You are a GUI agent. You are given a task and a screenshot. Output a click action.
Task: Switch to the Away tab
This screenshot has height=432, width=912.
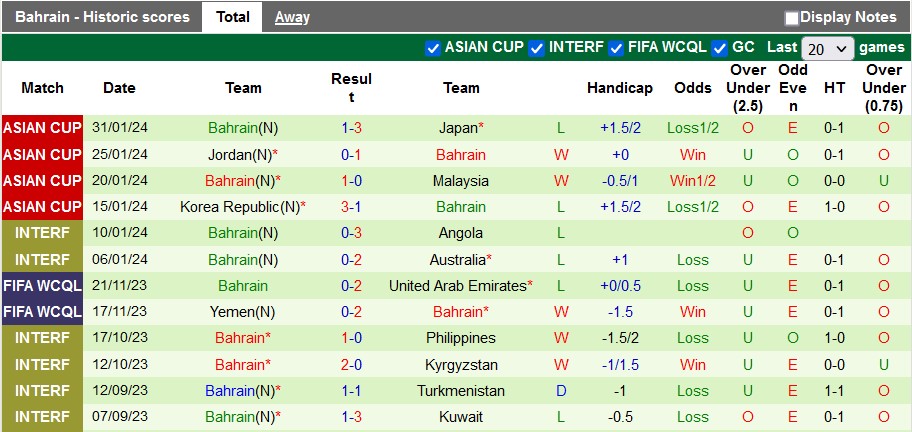point(292,17)
